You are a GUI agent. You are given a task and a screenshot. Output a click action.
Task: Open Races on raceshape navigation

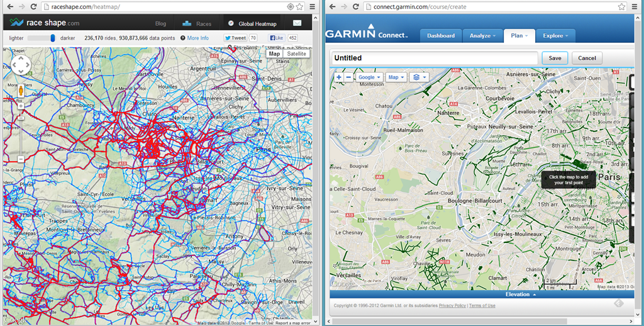click(x=198, y=23)
